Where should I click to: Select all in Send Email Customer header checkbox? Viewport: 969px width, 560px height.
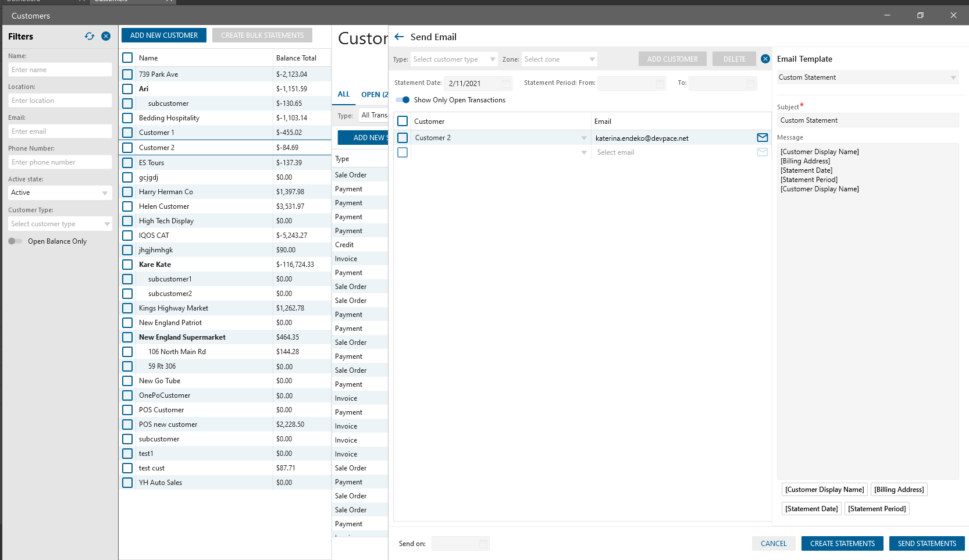[x=402, y=121]
